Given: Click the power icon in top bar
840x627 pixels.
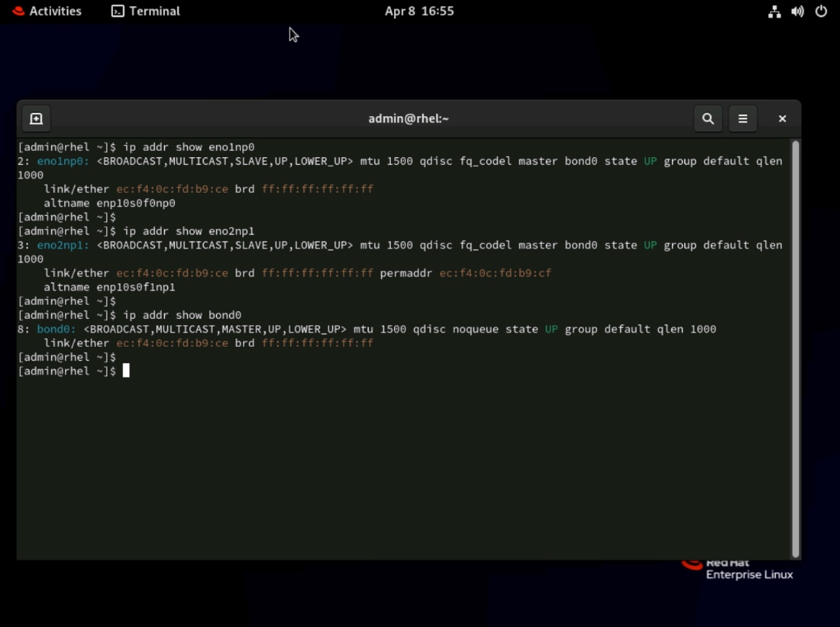Looking at the screenshot, I should tap(821, 12).
